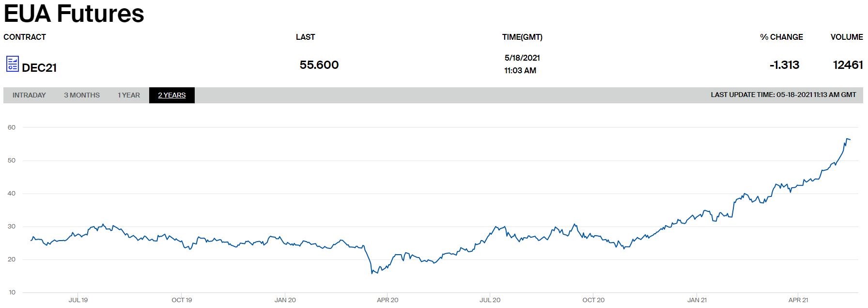
Task: Click the 60 y-axis label
Action: (12, 128)
